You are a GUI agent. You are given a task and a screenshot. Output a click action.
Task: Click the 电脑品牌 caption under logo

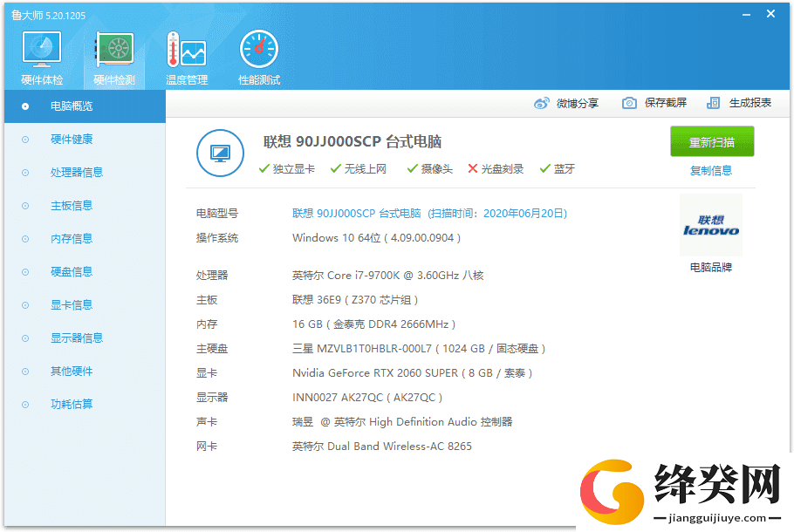point(711,267)
